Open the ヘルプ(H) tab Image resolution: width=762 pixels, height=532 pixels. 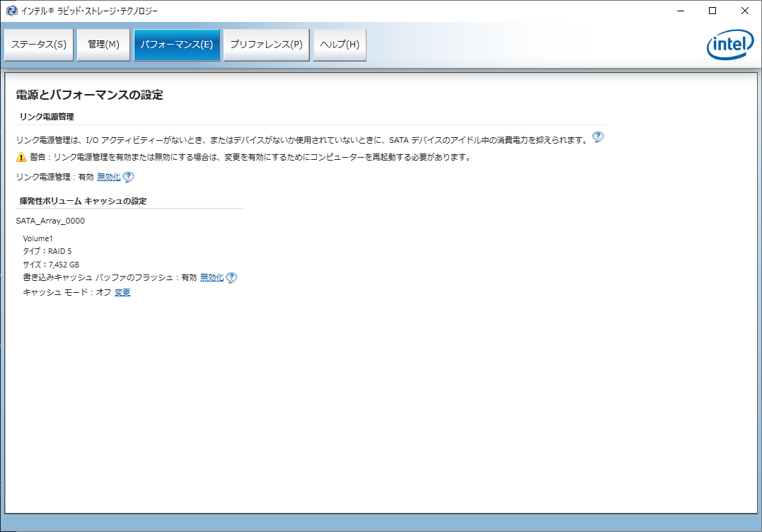point(340,45)
